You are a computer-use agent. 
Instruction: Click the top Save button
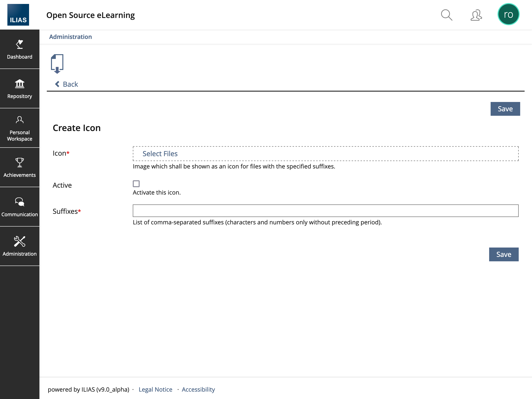coord(505,109)
